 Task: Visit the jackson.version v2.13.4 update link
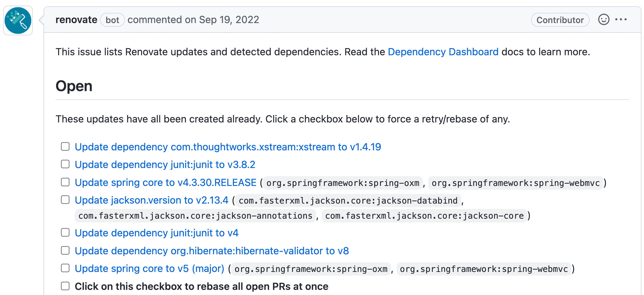click(151, 200)
